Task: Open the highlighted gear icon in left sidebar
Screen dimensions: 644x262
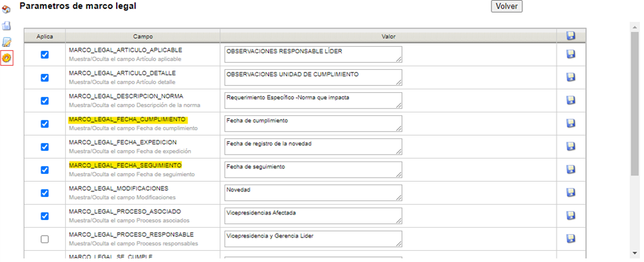Action: pyautogui.click(x=7, y=58)
